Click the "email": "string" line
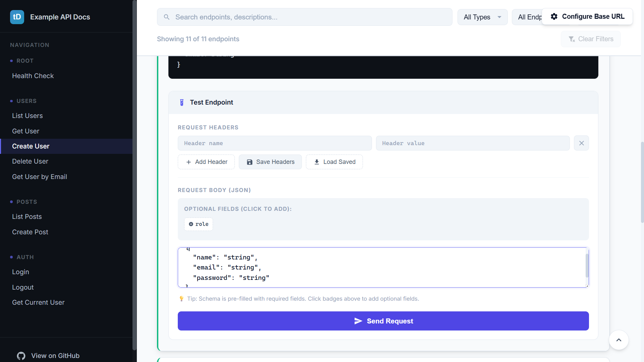The height and width of the screenshot is (362, 644). coord(227,267)
